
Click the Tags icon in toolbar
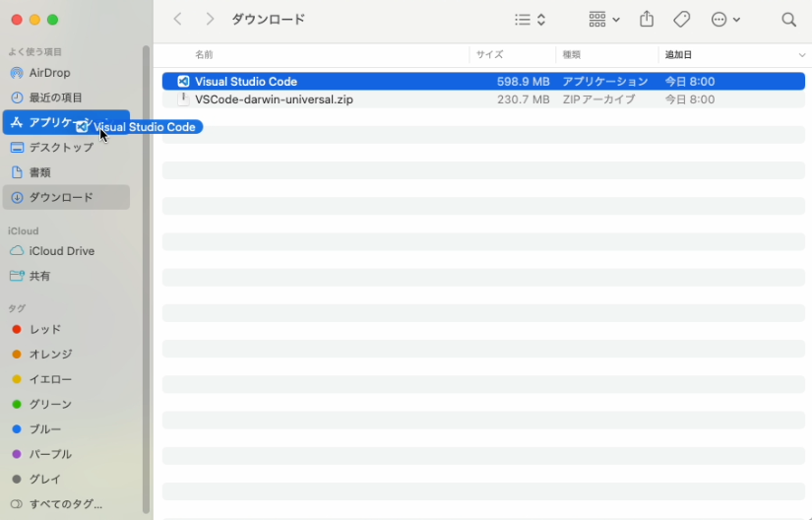click(x=681, y=20)
